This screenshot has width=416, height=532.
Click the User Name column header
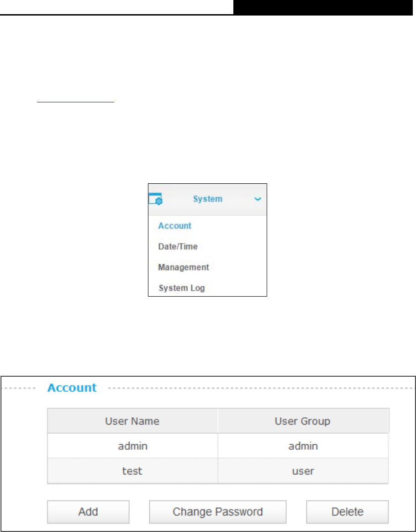pos(132,421)
